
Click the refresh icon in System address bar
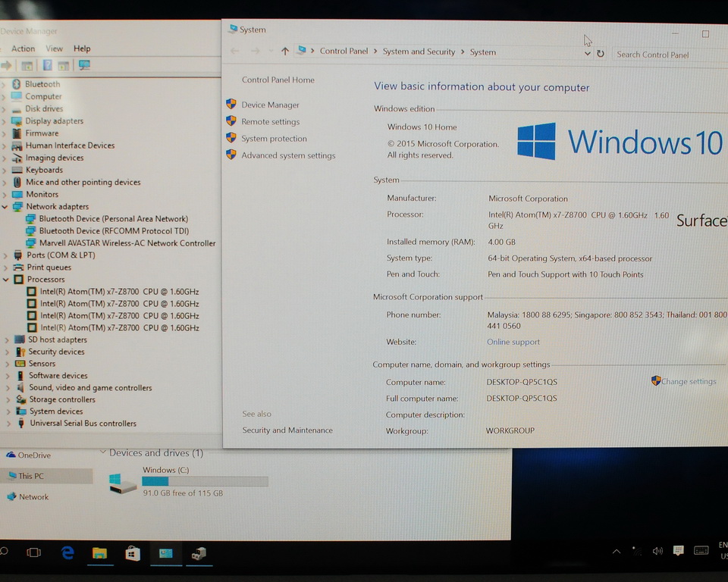601,54
